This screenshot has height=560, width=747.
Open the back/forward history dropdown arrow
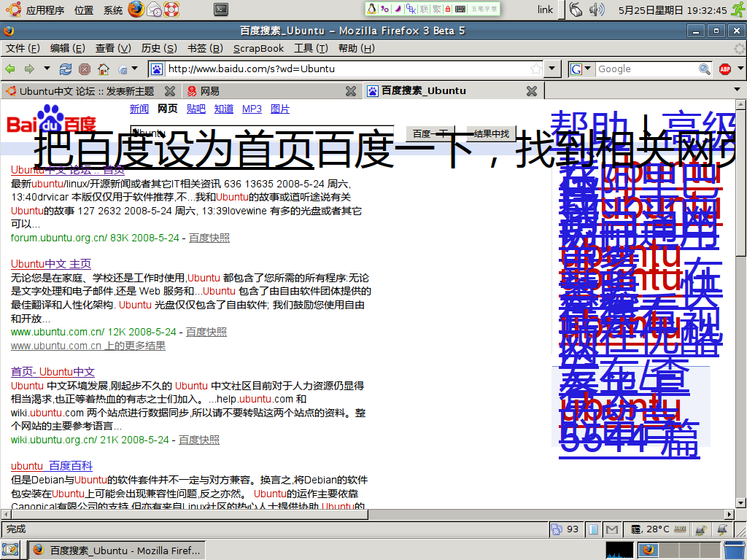pyautogui.click(x=47, y=69)
